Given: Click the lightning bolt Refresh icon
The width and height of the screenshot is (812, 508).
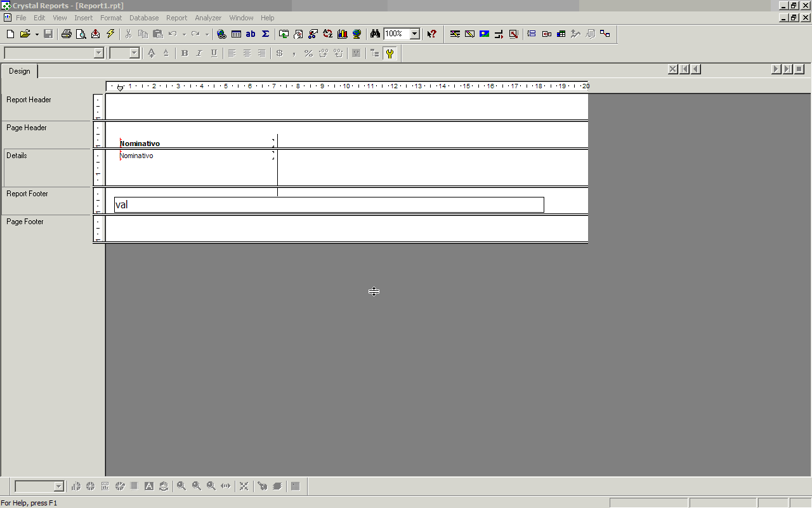Looking at the screenshot, I should 110,34.
